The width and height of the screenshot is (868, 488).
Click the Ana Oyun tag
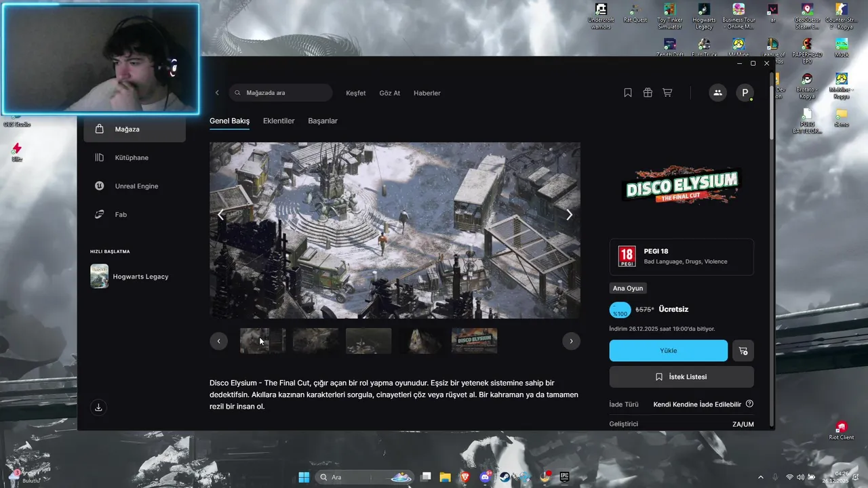[628, 288]
